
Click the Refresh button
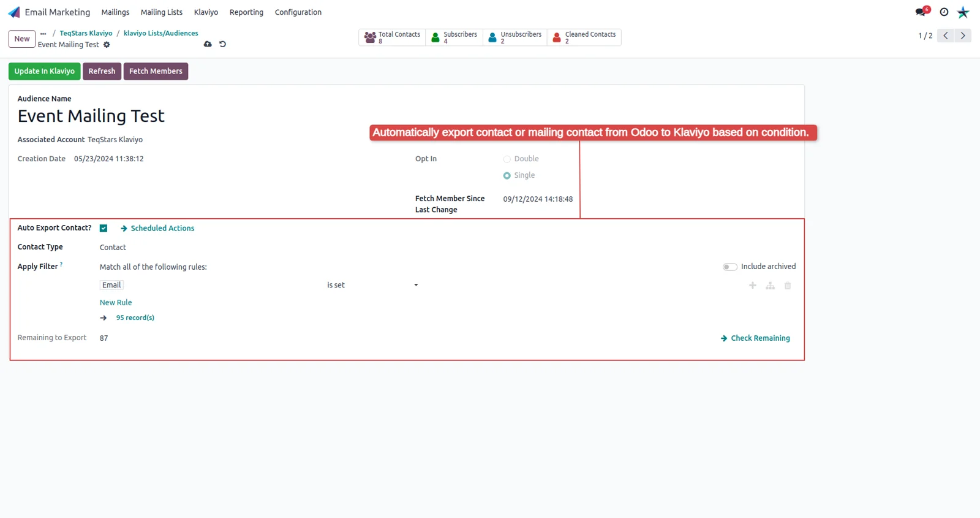[x=102, y=71]
